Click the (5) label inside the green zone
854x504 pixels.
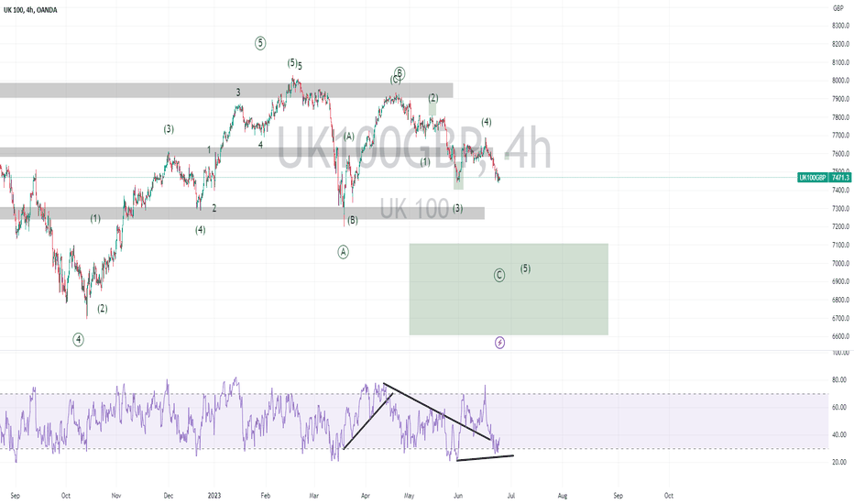click(525, 268)
